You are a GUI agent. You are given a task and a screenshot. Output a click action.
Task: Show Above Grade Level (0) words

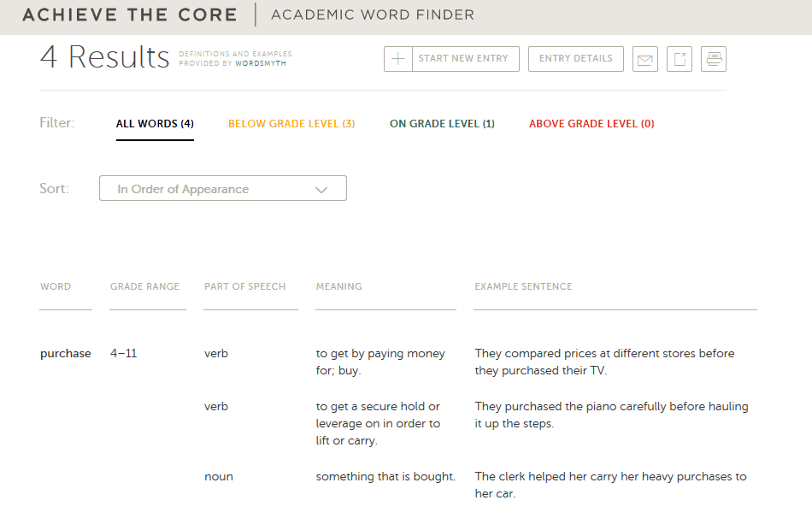point(591,124)
